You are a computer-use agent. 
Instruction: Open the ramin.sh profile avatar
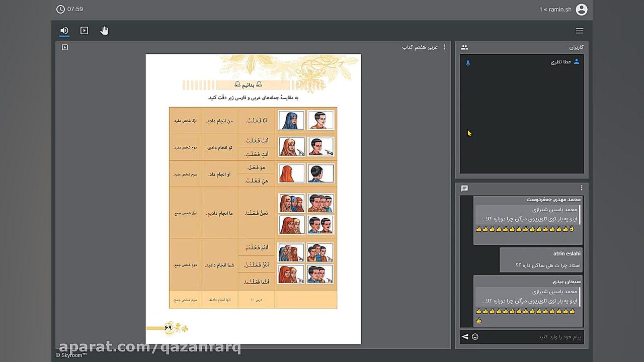582,9
